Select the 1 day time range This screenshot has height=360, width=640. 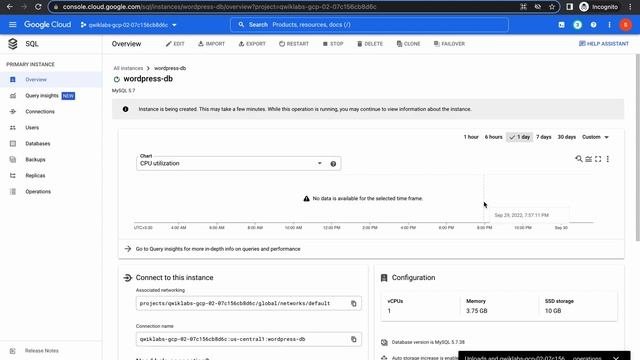pyautogui.click(x=519, y=137)
